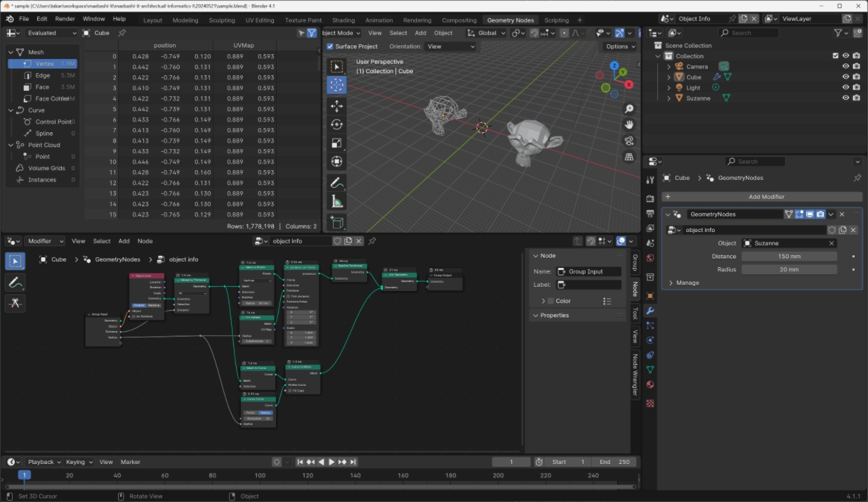The width and height of the screenshot is (868, 502).
Task: Open the Evaluated dropdown in spreadsheet
Action: click(x=52, y=33)
